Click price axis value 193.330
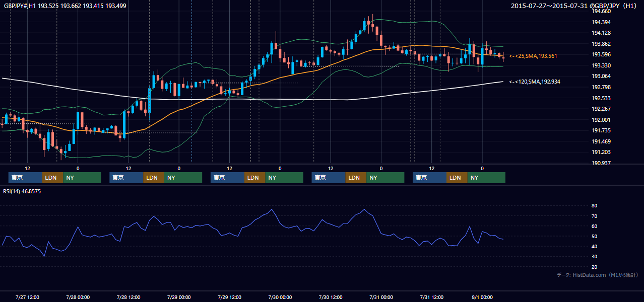Image resolution: width=644 pixels, height=302 pixels. coord(601,65)
